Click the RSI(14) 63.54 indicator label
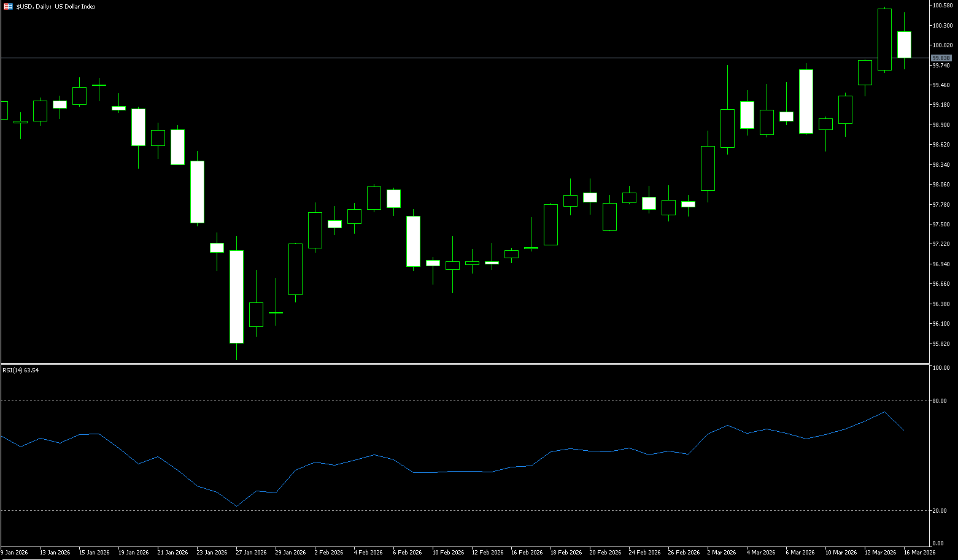This screenshot has height=560, width=958. click(x=21, y=370)
